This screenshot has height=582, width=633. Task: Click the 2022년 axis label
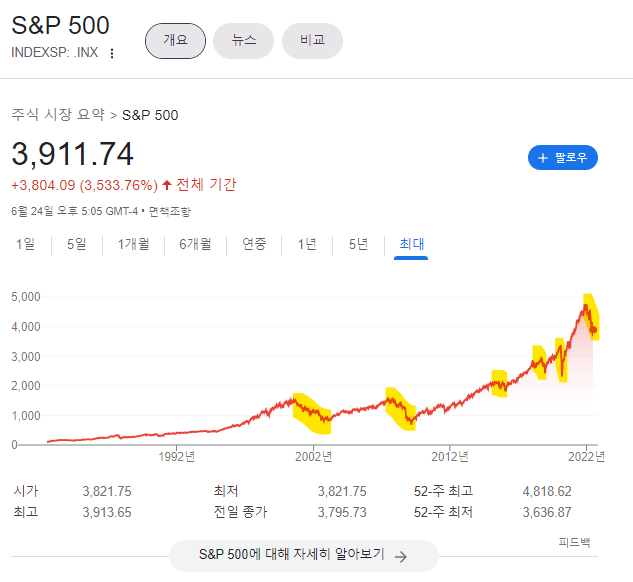click(x=586, y=456)
